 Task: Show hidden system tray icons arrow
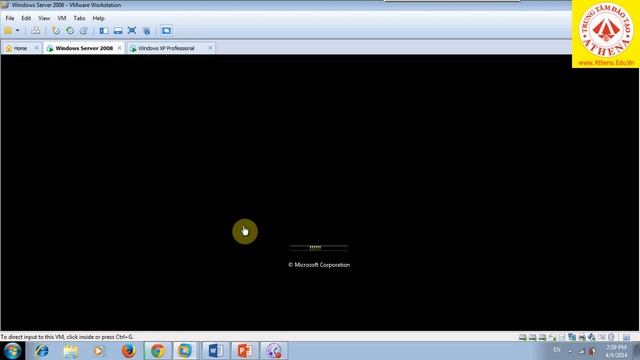pyautogui.click(x=570, y=351)
